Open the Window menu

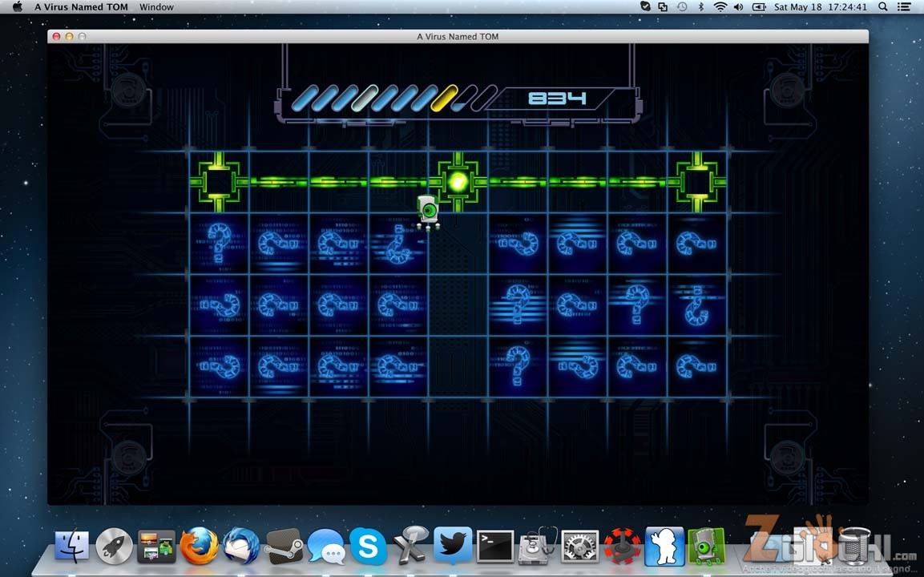(156, 7)
